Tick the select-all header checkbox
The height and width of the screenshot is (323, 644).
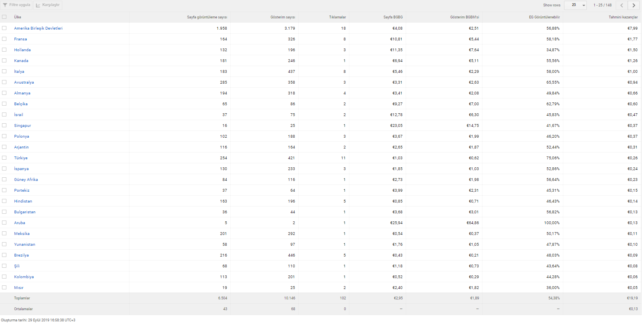point(4,17)
